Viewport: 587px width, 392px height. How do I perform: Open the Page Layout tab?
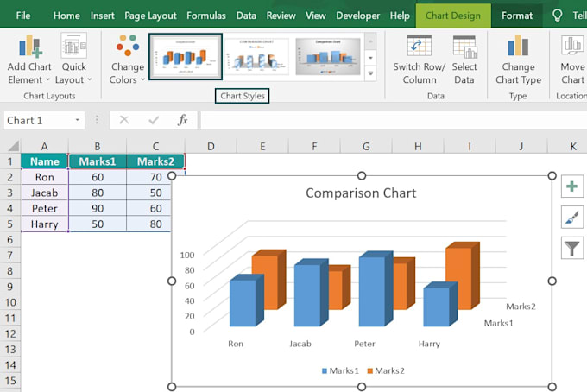150,16
